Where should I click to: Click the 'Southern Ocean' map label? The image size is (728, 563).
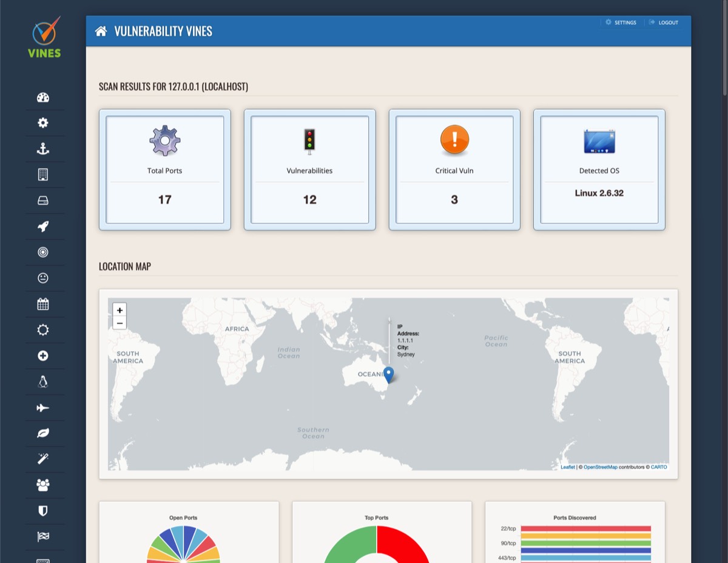(x=313, y=433)
